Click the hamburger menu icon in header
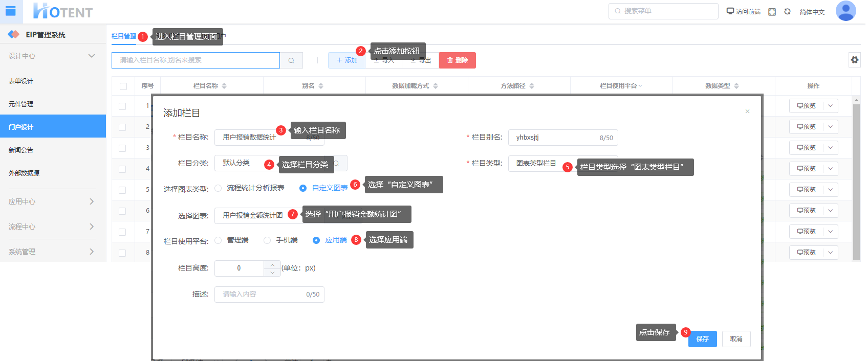868x361 pixels. (x=11, y=11)
